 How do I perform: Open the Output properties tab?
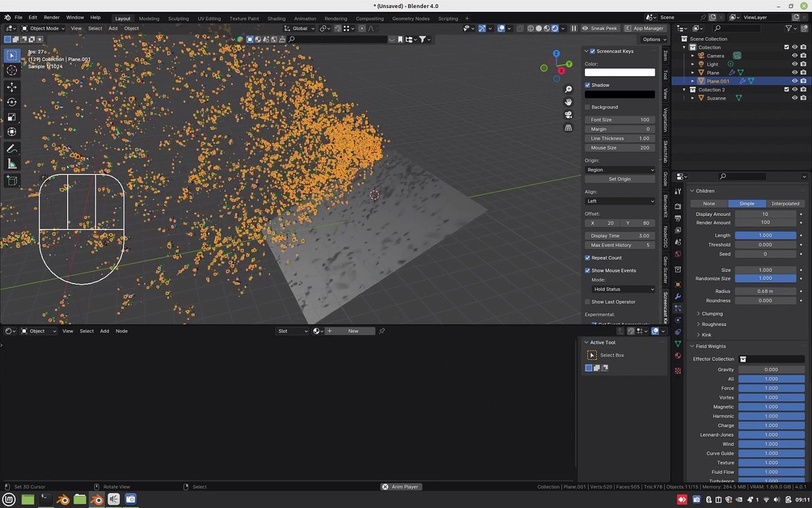pos(678,218)
